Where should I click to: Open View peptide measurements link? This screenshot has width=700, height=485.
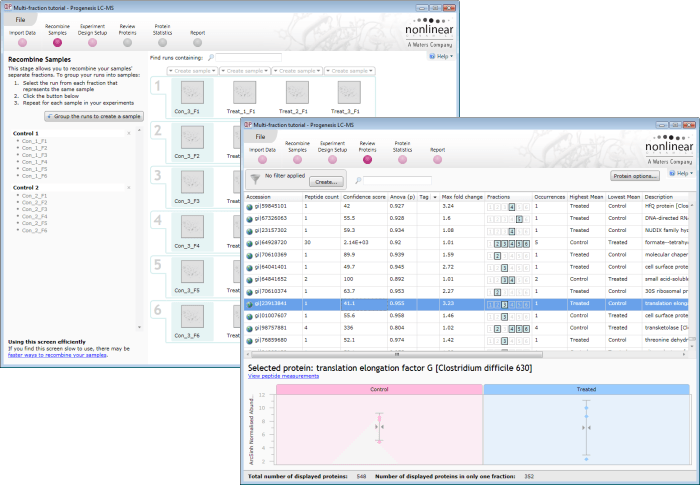(x=283, y=376)
